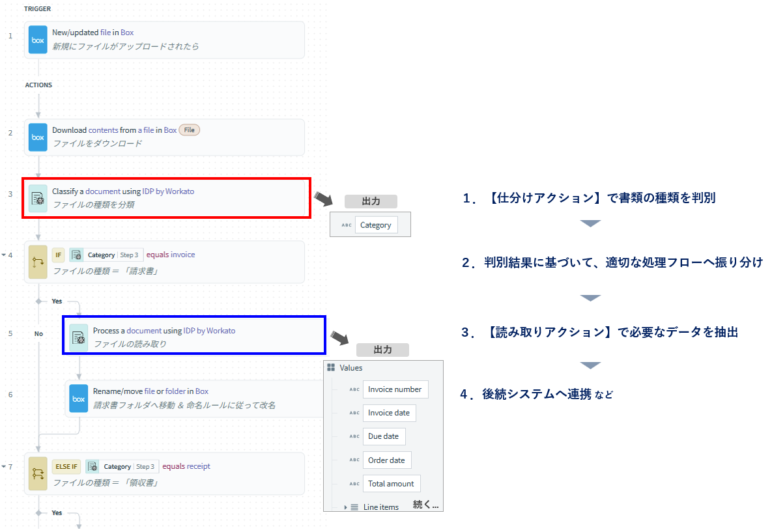
Task: Click the IDP data pill icon in the IF condition
Action: click(76, 255)
